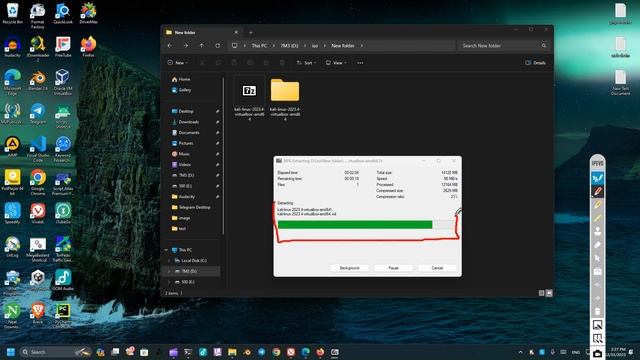Viewport: 640px width, 360px height.
Task: Open the Brave browser desktop shortcut
Action: click(x=38, y=313)
